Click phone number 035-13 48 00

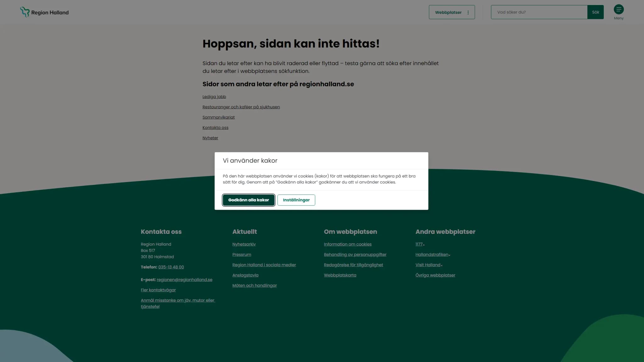pos(171,267)
